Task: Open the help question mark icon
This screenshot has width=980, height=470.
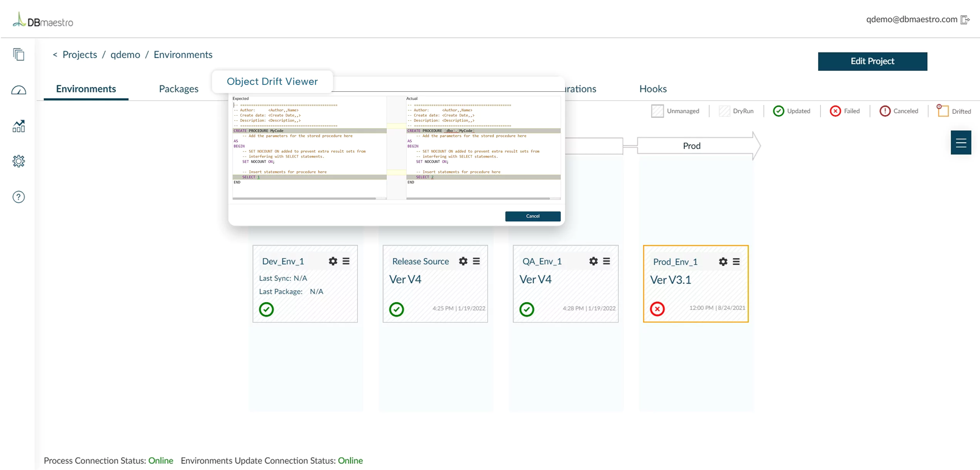Action: [x=18, y=197]
